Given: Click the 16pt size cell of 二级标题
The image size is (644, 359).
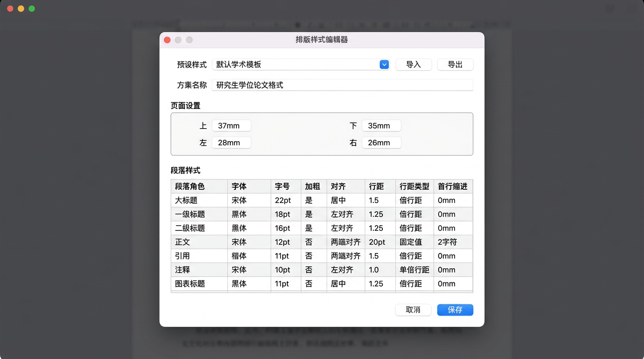Looking at the screenshot, I should point(286,228).
